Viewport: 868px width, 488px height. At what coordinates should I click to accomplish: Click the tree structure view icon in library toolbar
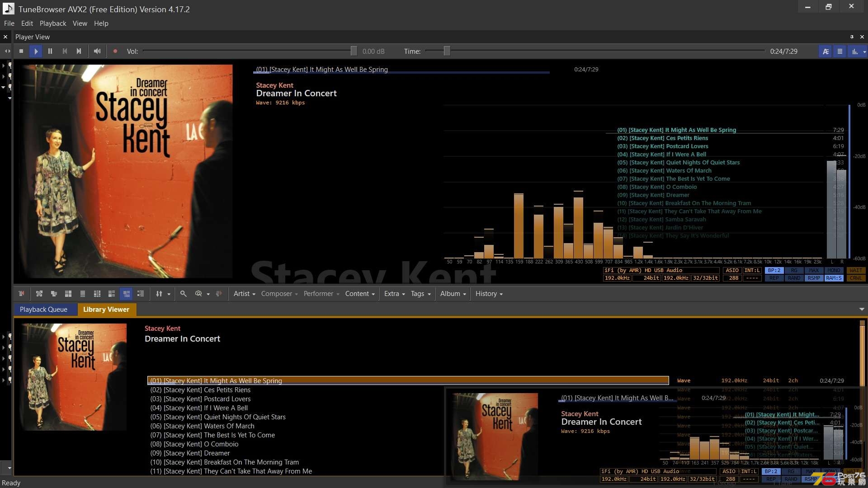coord(39,294)
